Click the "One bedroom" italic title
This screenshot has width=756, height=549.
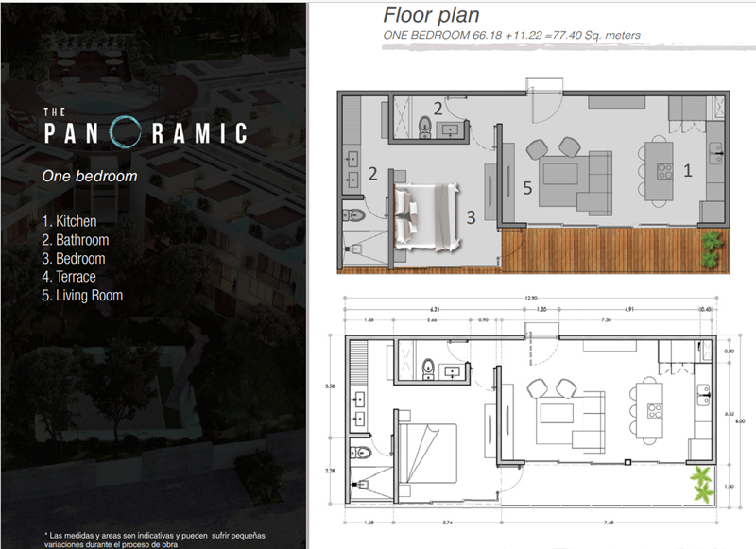point(90,177)
